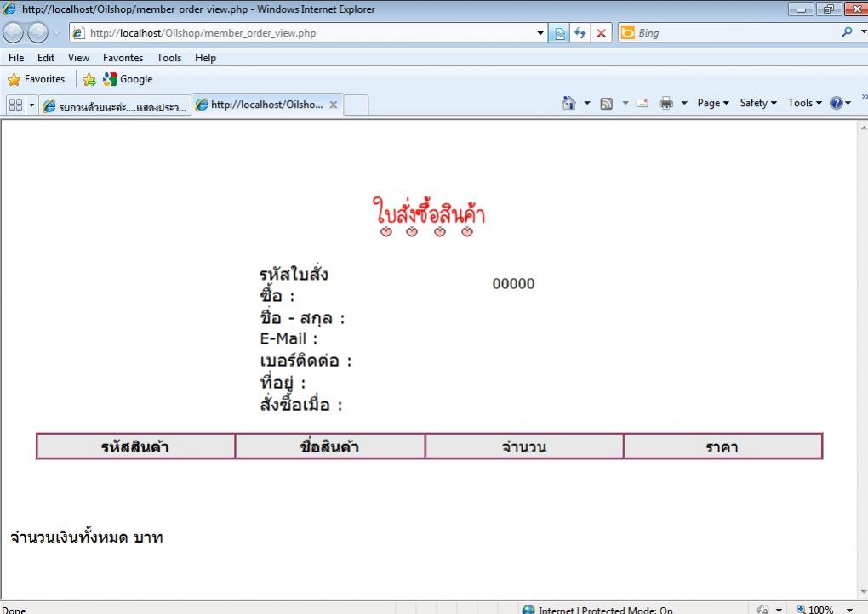Click the จำนวน column header
868x614 pixels.
click(x=524, y=446)
